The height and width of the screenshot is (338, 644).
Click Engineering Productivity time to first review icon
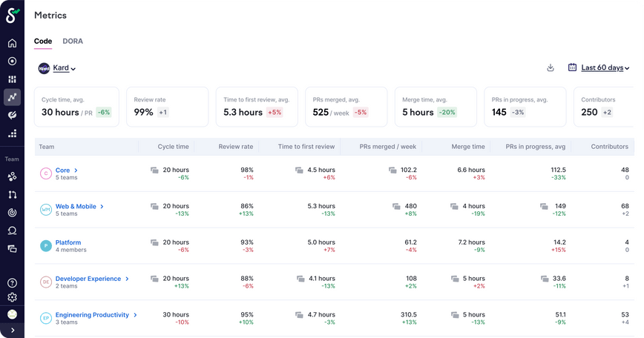[299, 314]
